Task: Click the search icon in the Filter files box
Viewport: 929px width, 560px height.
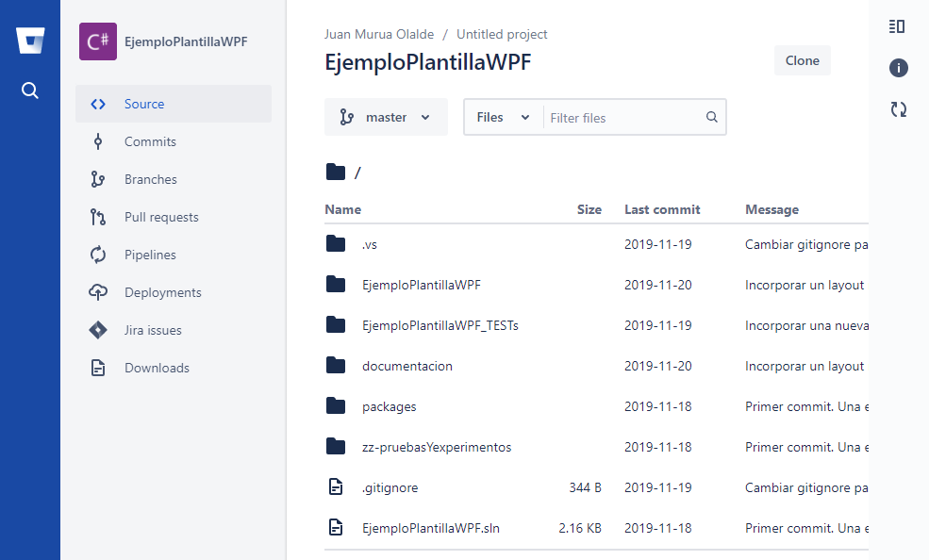Action: pyautogui.click(x=711, y=117)
